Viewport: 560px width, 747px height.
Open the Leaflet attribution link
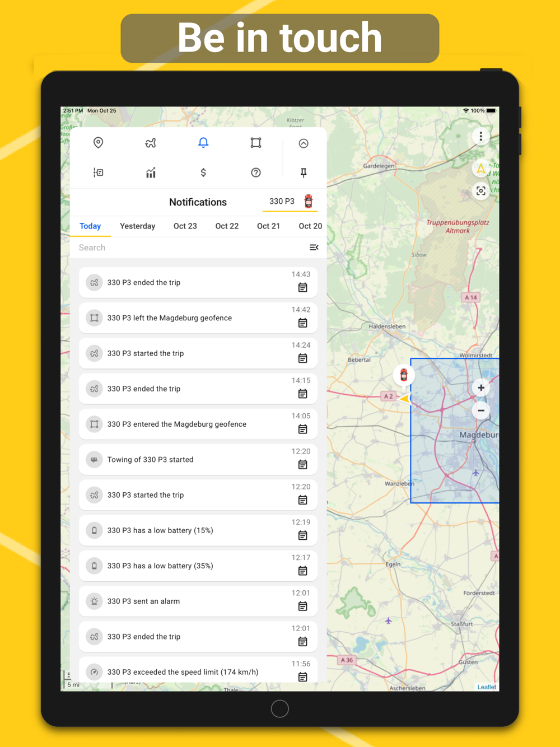tap(487, 687)
